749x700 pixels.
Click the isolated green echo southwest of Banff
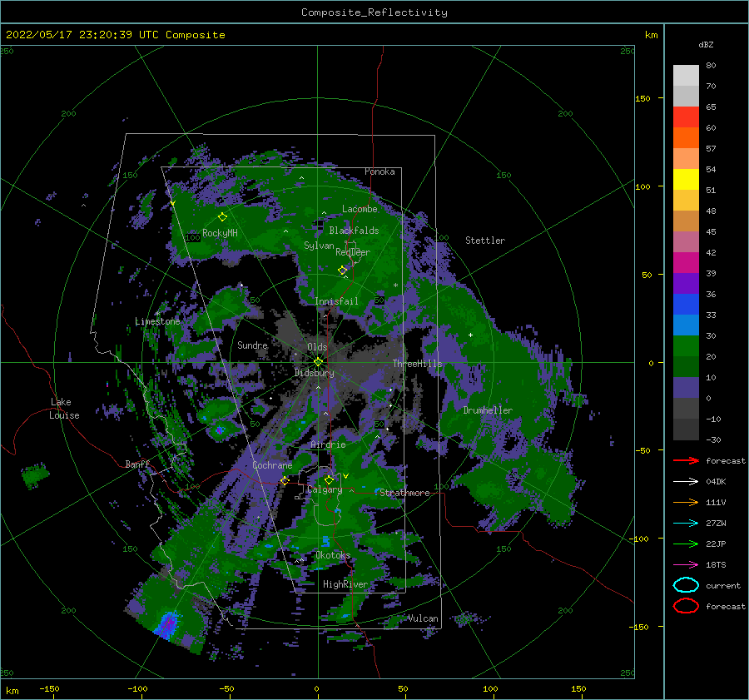point(35,476)
